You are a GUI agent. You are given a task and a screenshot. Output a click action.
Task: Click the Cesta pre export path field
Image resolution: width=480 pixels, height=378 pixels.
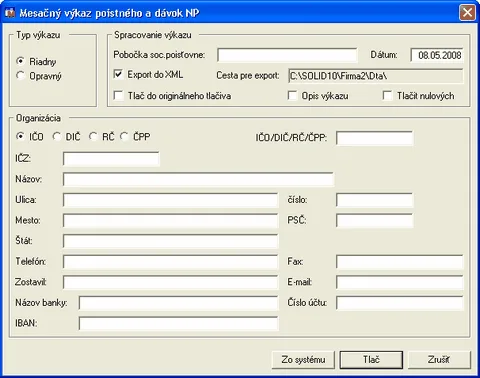click(x=376, y=76)
